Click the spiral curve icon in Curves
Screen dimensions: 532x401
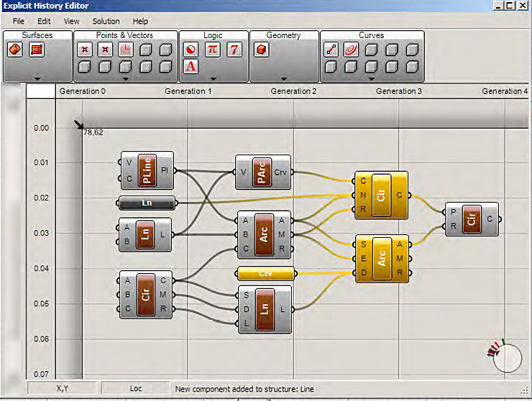351,50
